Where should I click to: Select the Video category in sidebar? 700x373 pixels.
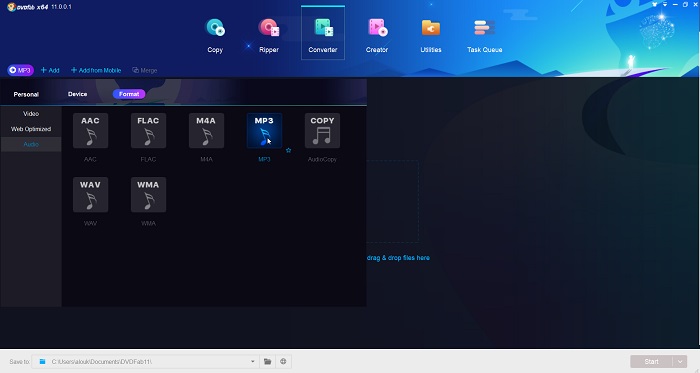coord(31,114)
